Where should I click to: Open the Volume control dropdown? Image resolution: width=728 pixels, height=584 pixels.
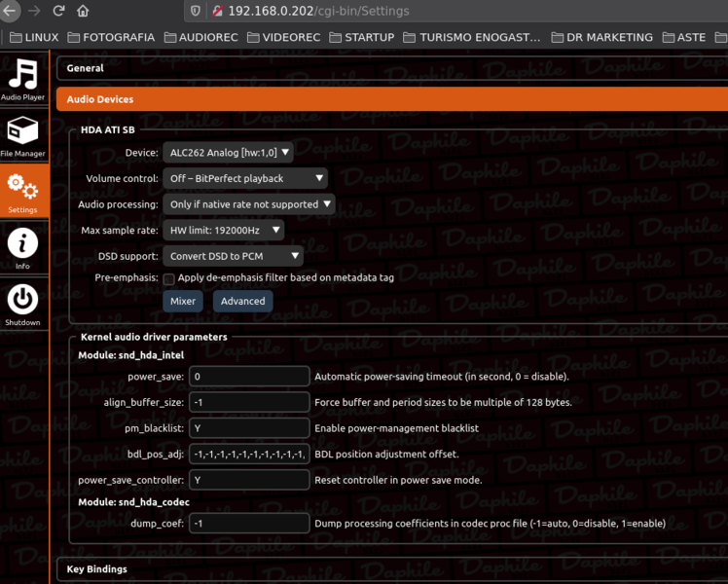245,179
